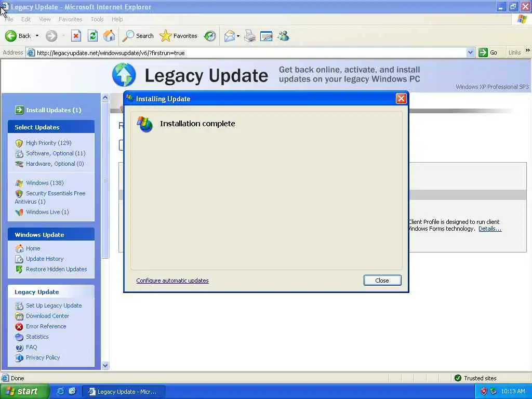532x399 pixels.
Task: Select Windows (138) category
Action: [45, 183]
